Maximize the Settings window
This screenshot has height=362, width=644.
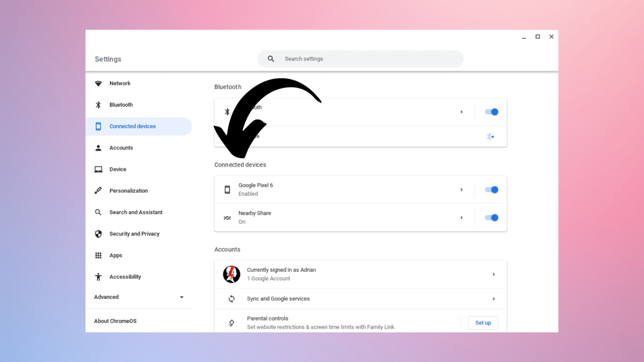coord(538,37)
